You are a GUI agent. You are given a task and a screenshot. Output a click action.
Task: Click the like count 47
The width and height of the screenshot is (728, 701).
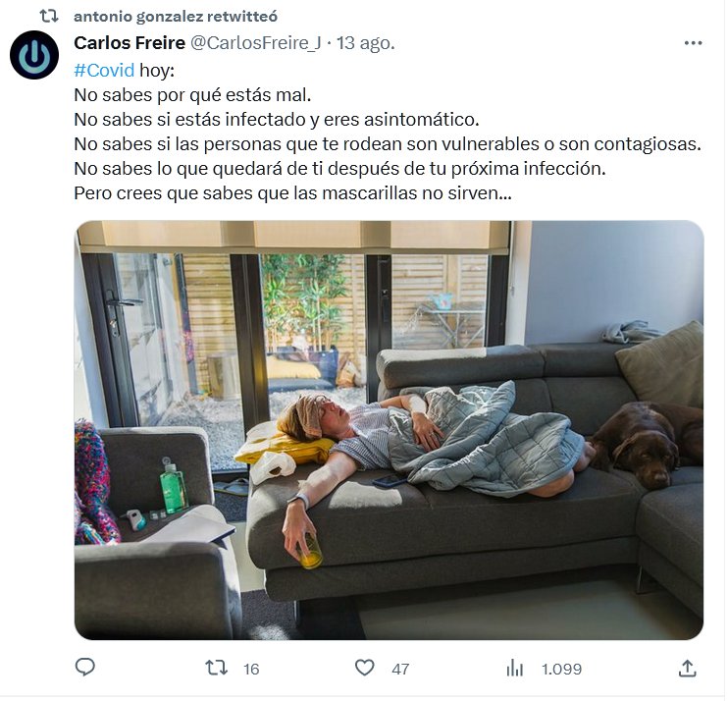(400, 669)
